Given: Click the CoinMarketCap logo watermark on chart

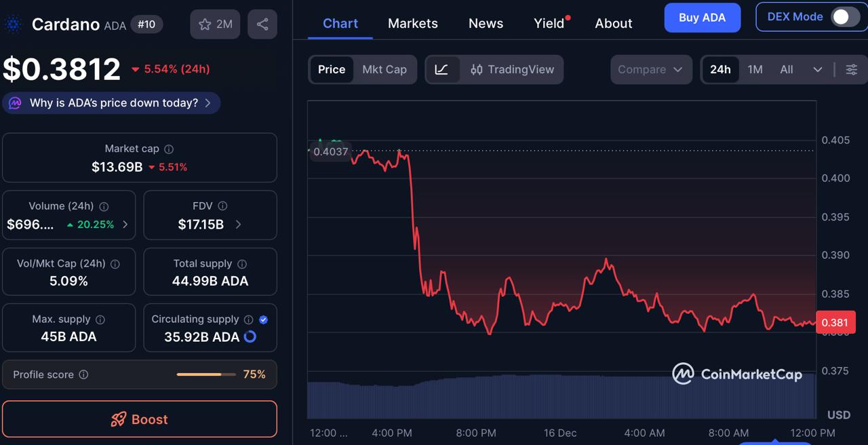Looking at the screenshot, I should [738, 374].
